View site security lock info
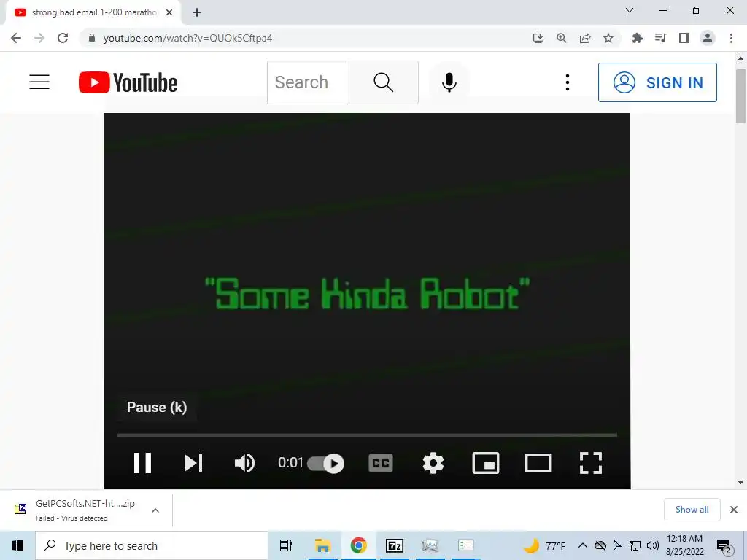 [x=92, y=38]
